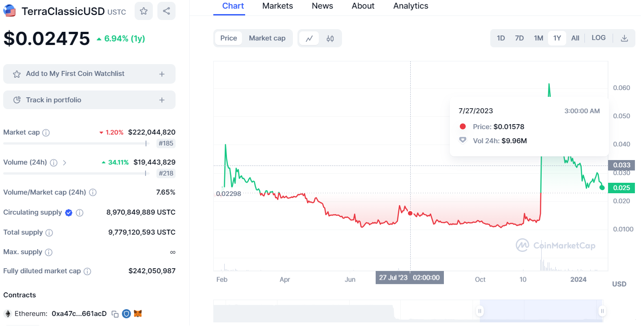The image size is (644, 336).
Task: Click Total supply info icon
Action: [49, 232]
